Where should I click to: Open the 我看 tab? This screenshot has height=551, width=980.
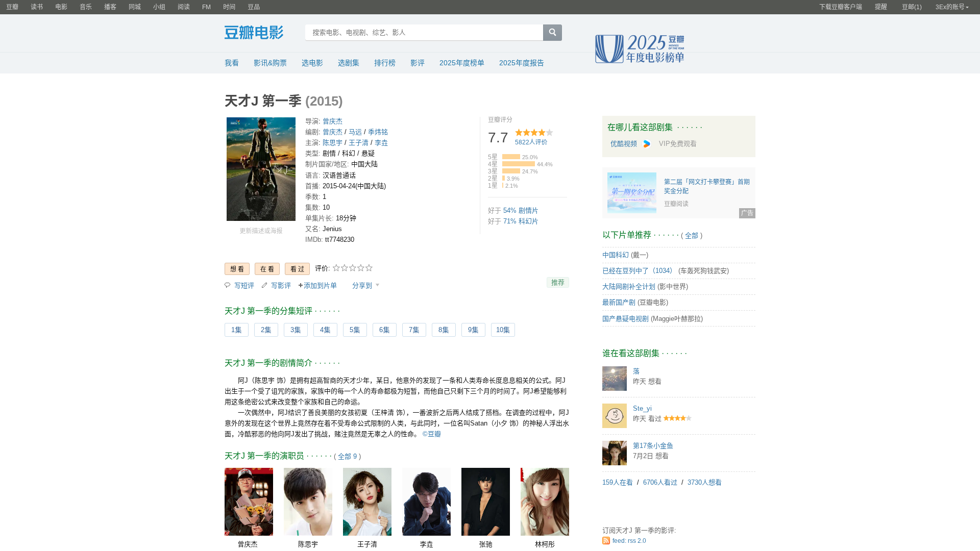pos(232,63)
